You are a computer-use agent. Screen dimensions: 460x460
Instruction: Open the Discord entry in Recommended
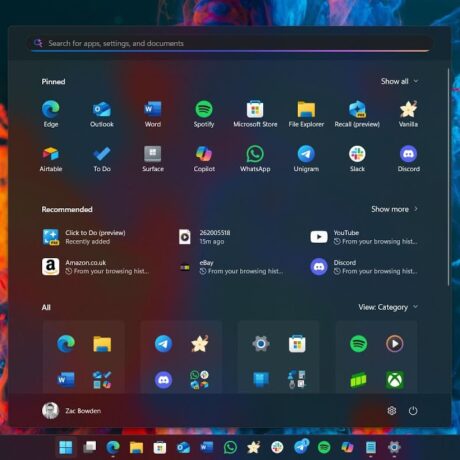[x=364, y=267]
